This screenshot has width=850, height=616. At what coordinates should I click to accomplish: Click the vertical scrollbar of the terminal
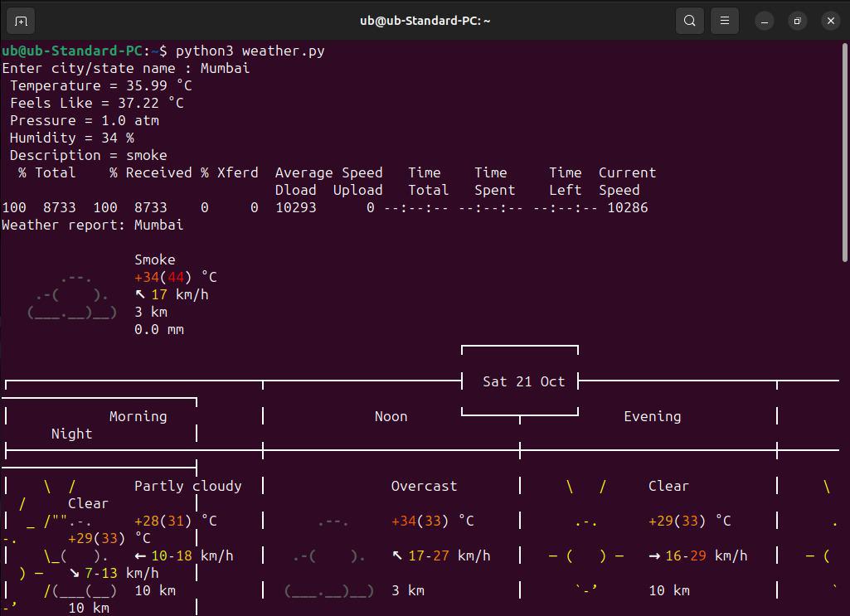(x=845, y=153)
